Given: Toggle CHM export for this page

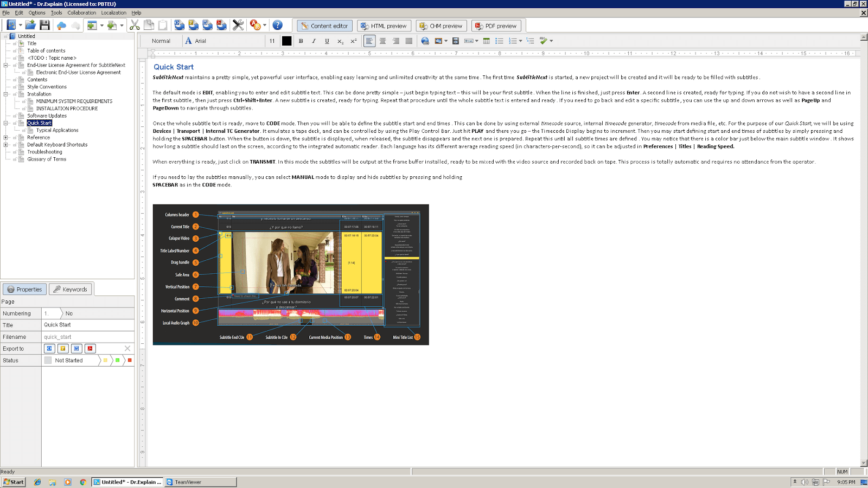Looking at the screenshot, I should pos(63,349).
